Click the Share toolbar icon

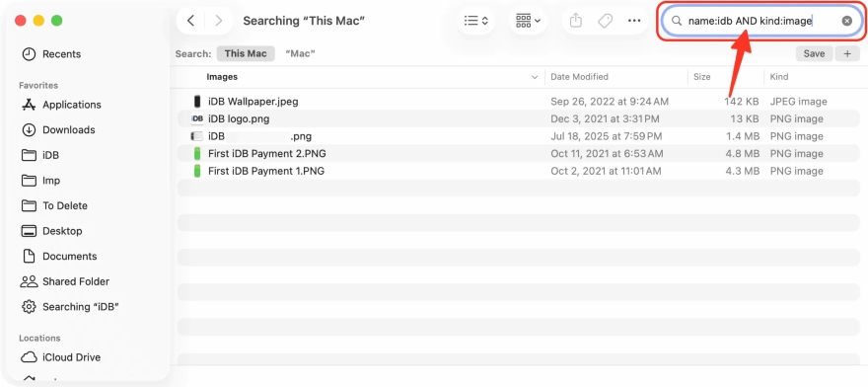pyautogui.click(x=576, y=21)
